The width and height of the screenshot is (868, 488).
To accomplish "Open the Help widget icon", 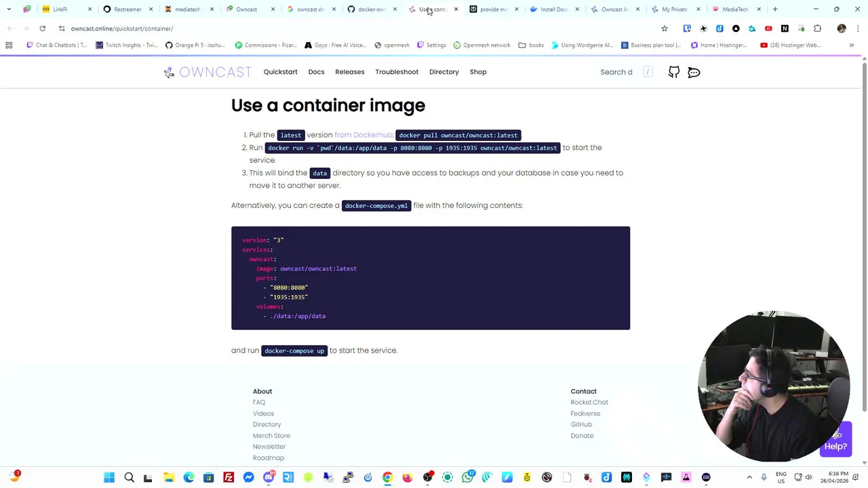I will 835,439.
